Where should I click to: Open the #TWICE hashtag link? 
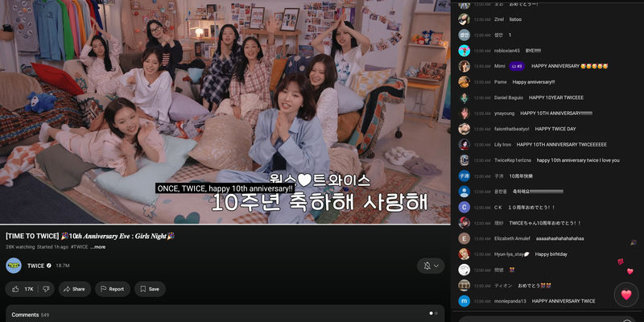[x=79, y=247]
